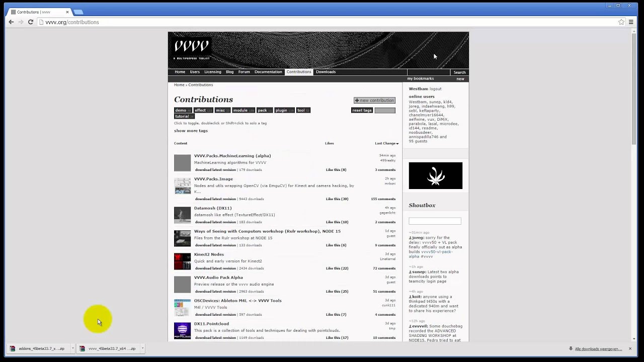
Task: Like DX11.Pointcloud (17)
Action: pyautogui.click(x=337, y=338)
